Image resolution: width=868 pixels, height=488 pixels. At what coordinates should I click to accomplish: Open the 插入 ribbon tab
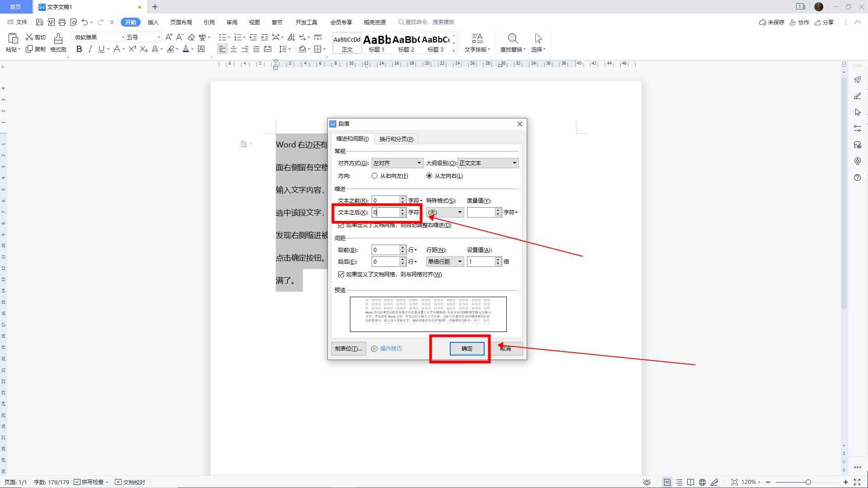[153, 22]
